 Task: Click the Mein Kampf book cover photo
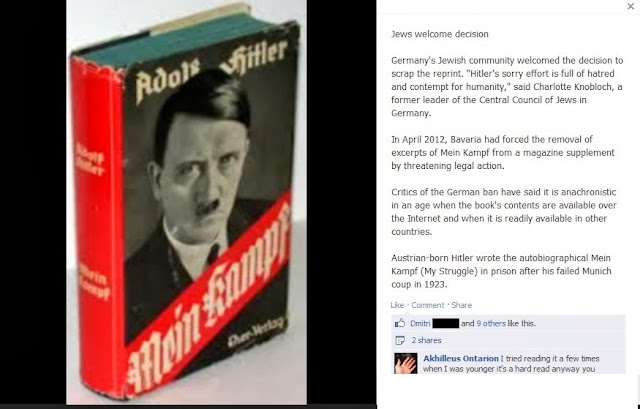[187, 202]
